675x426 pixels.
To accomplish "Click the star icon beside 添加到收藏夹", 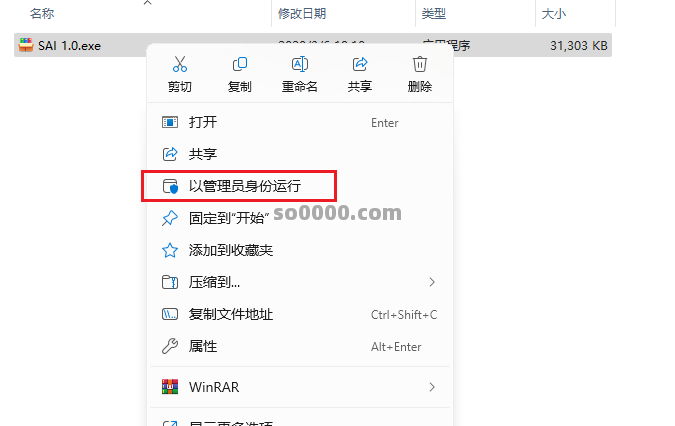I will [170, 250].
